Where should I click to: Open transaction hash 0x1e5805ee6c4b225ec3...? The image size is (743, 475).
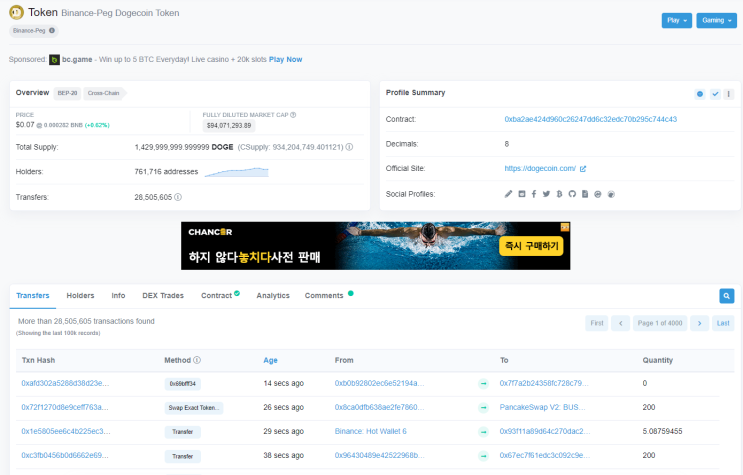(x=66, y=432)
